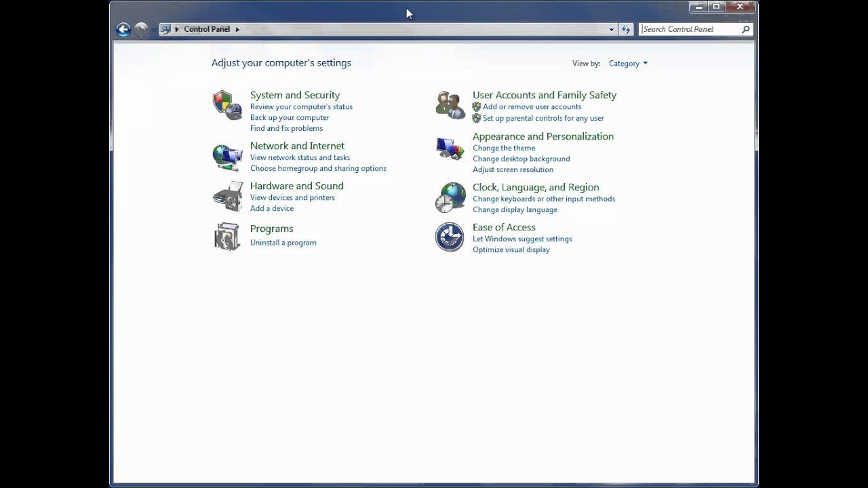
Task: Click Change keyboards or other input methods
Action: (544, 199)
